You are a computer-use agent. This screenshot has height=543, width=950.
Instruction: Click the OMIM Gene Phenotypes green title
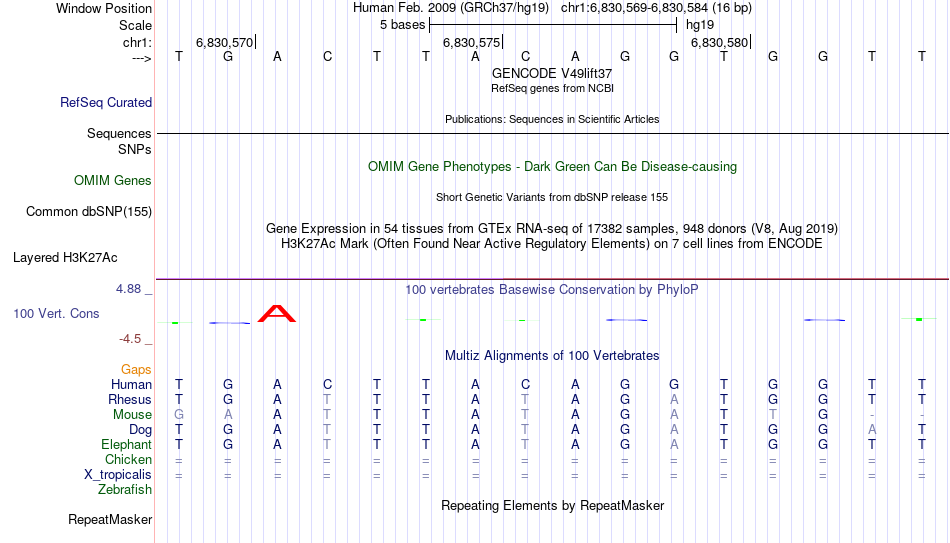click(552, 167)
